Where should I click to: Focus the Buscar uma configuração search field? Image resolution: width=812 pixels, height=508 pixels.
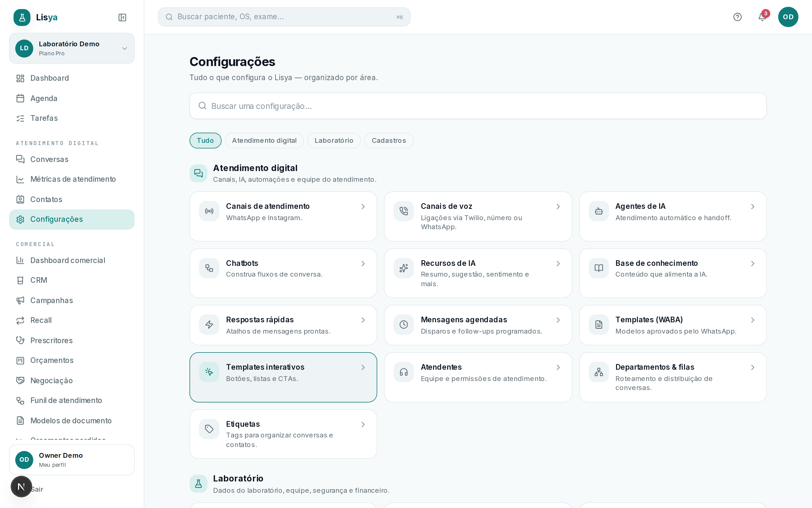click(x=478, y=106)
